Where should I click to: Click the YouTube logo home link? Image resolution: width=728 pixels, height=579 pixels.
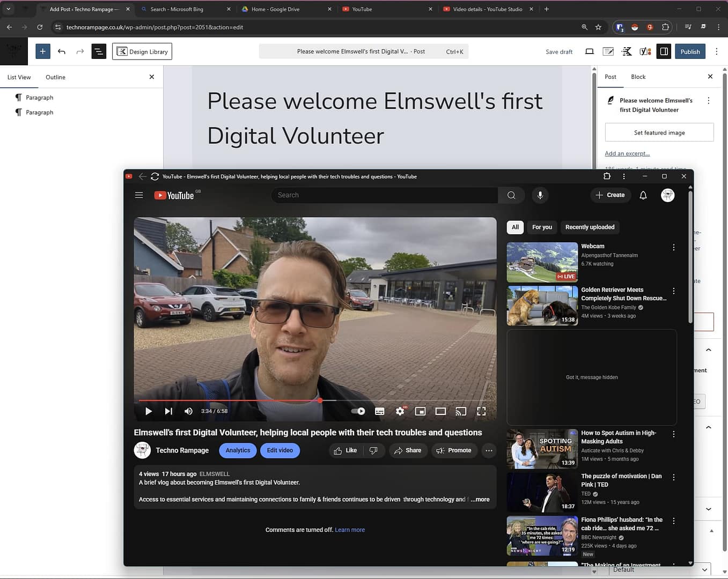point(175,195)
